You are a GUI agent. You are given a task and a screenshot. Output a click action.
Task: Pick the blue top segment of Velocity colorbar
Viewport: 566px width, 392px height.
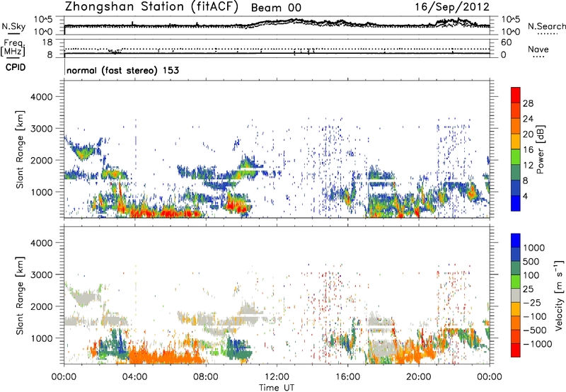pos(516,241)
